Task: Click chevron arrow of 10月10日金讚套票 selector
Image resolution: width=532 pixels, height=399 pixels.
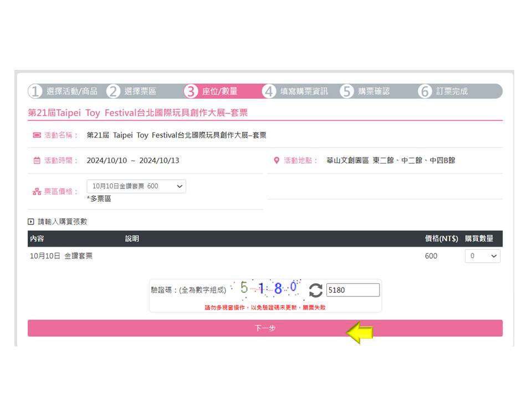Action: (x=180, y=186)
